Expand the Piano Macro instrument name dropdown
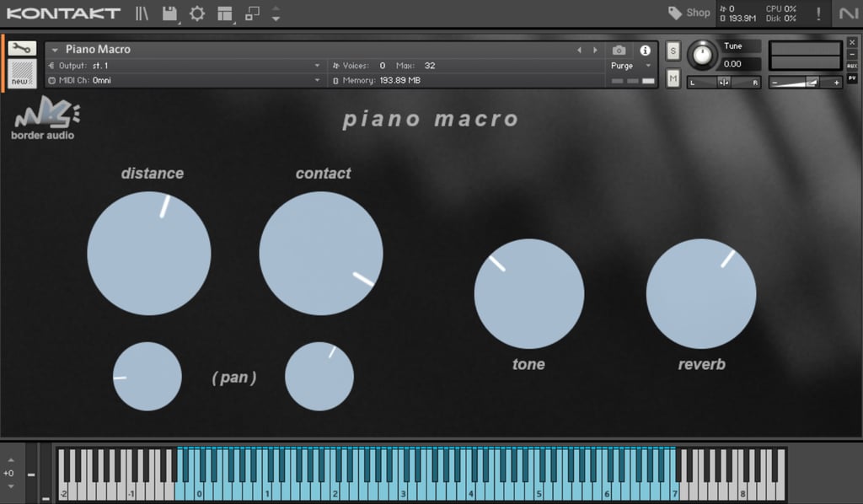The width and height of the screenshot is (863, 504). 55,50
